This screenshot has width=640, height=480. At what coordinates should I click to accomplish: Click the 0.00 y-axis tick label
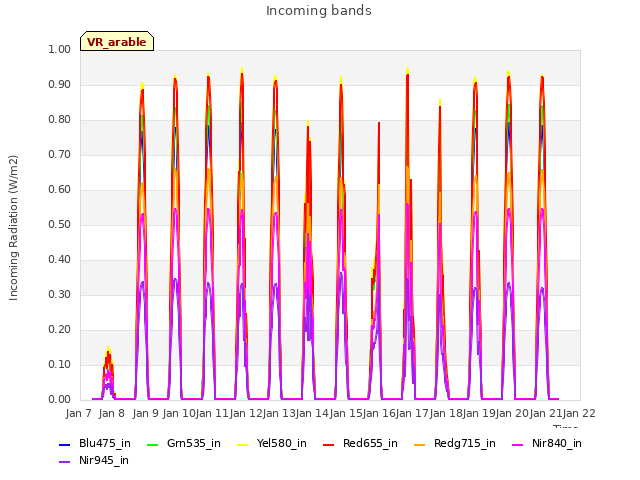(x=60, y=399)
